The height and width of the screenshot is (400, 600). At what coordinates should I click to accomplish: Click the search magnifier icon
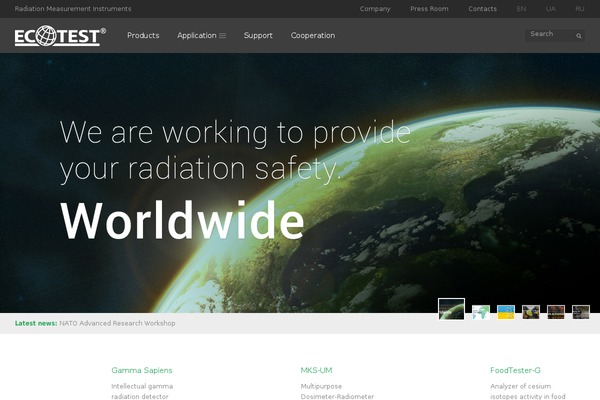coord(579,36)
